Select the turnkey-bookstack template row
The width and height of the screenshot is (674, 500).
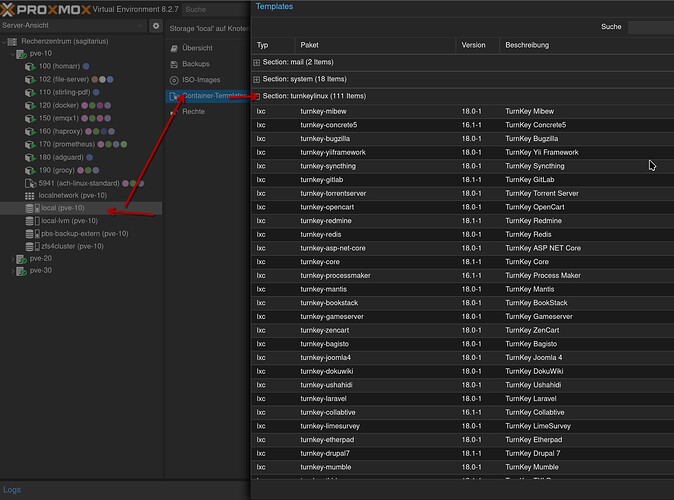tap(463, 303)
